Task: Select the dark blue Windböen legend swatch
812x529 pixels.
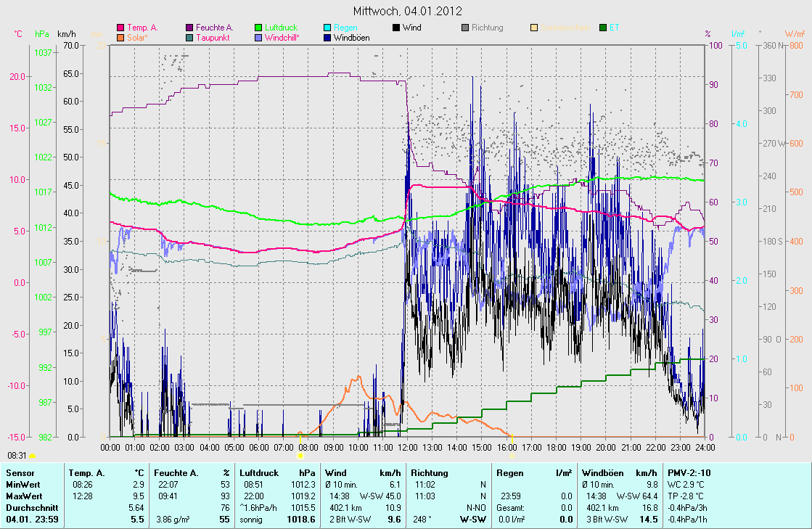Action: 327,38
